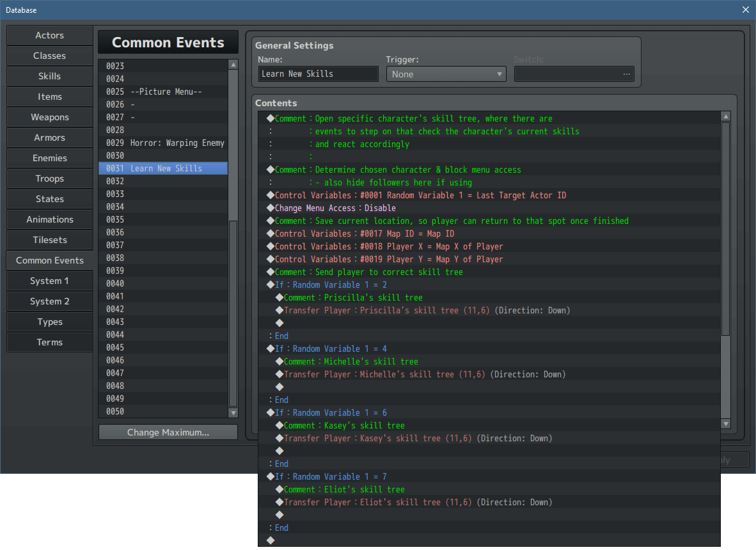The image size is (756, 550).
Task: Switch to the Animations tab
Action: 49,219
